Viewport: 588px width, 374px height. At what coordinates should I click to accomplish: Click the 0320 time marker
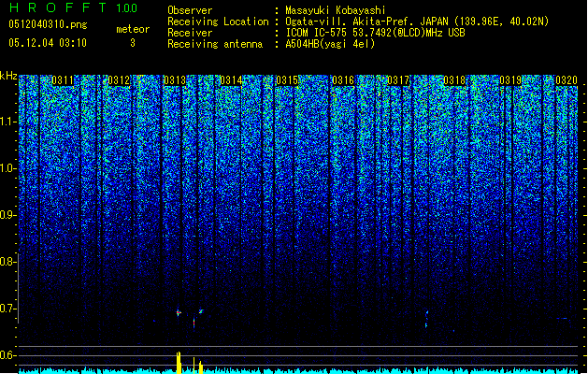point(566,80)
